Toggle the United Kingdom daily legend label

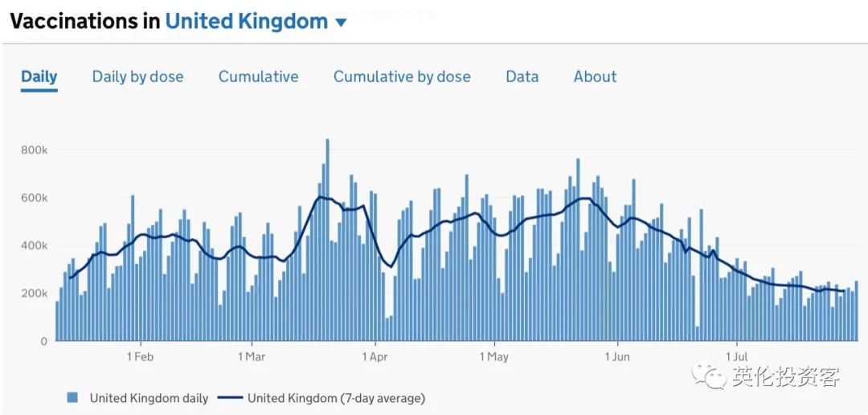pyautogui.click(x=149, y=398)
